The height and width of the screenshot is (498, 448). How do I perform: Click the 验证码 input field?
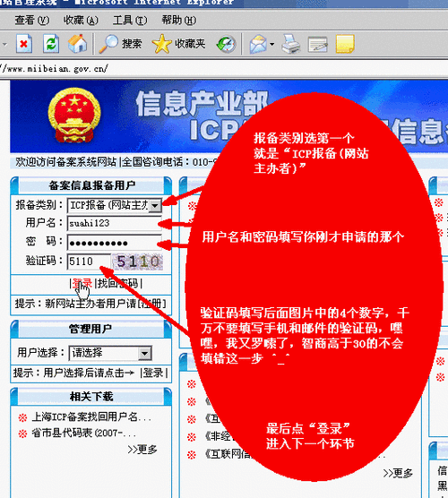click(89, 262)
